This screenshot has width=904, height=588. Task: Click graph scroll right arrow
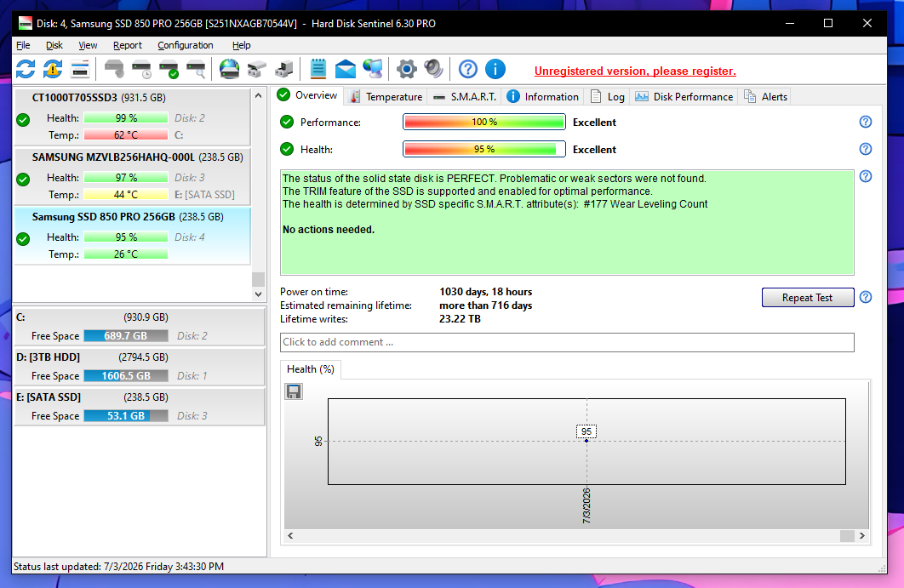(x=862, y=535)
